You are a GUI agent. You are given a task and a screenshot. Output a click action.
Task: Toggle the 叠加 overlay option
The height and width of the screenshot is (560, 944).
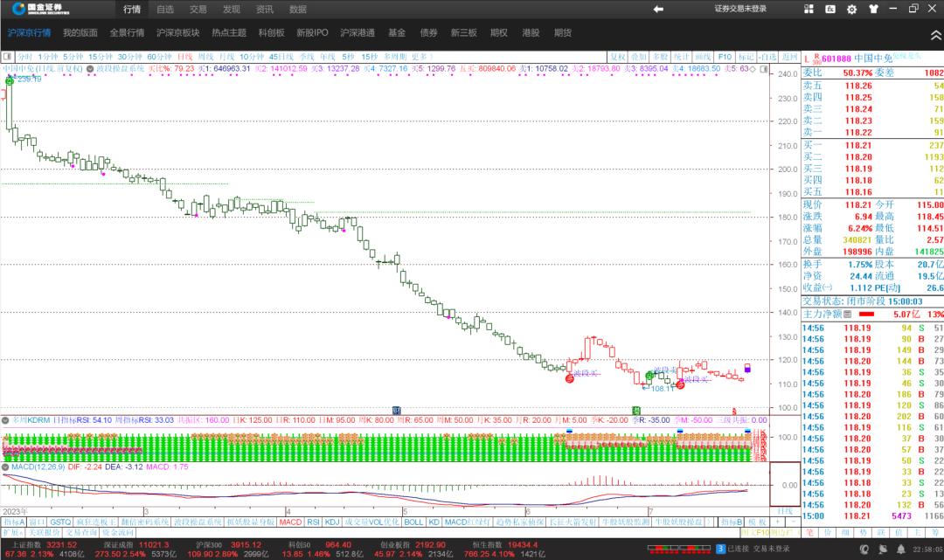point(639,56)
